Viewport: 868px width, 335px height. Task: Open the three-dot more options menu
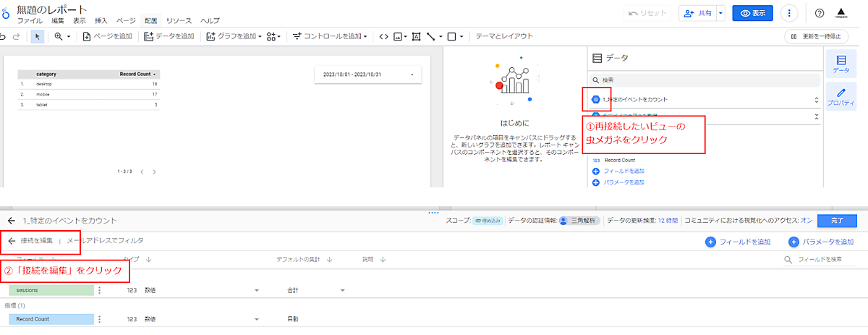click(789, 13)
